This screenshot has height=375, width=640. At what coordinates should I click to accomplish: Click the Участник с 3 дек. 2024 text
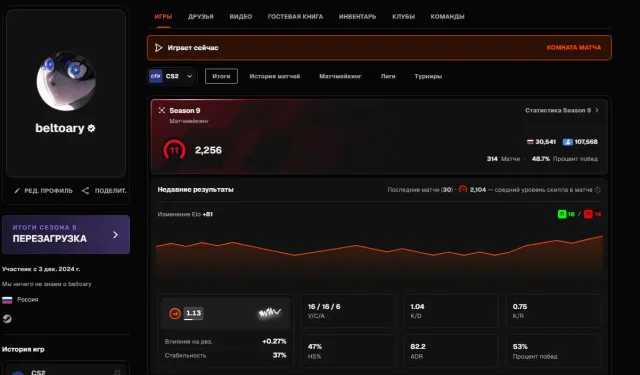click(x=41, y=269)
